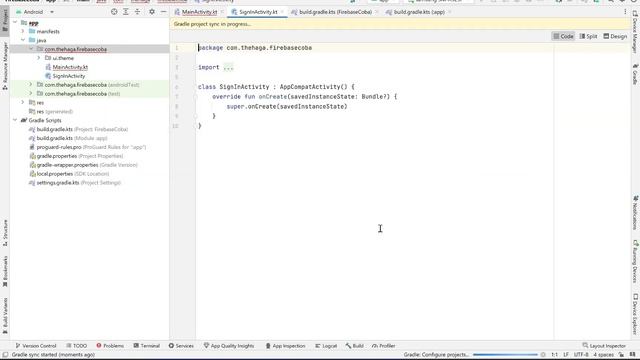Image resolution: width=640 pixels, height=360 pixels.
Task: Hide the project panel with the minus icon
Action: pos(163,12)
